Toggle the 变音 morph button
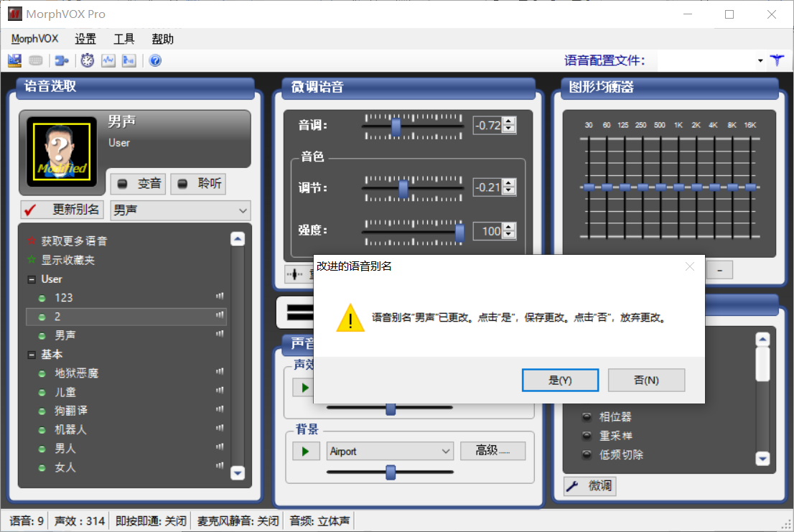 (139, 183)
